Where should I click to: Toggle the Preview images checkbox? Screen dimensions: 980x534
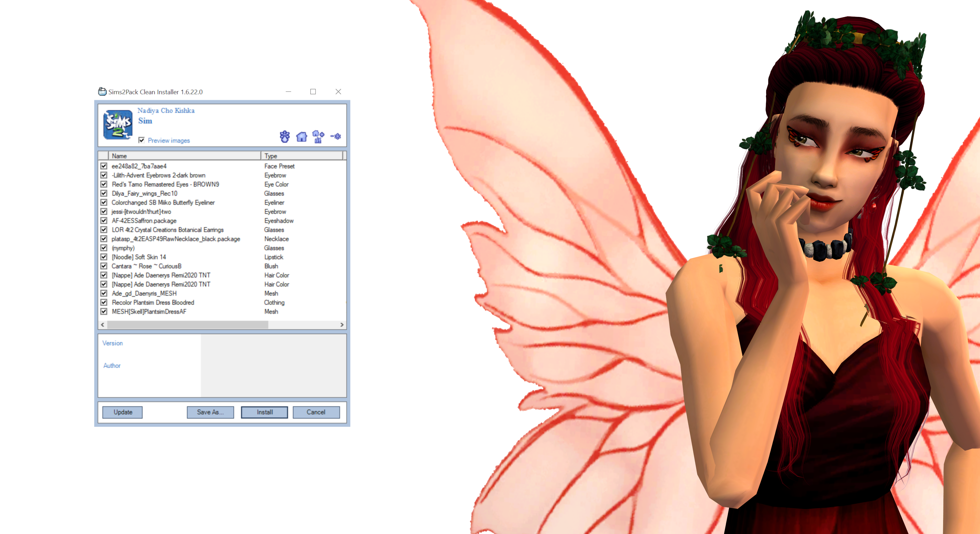tap(142, 140)
